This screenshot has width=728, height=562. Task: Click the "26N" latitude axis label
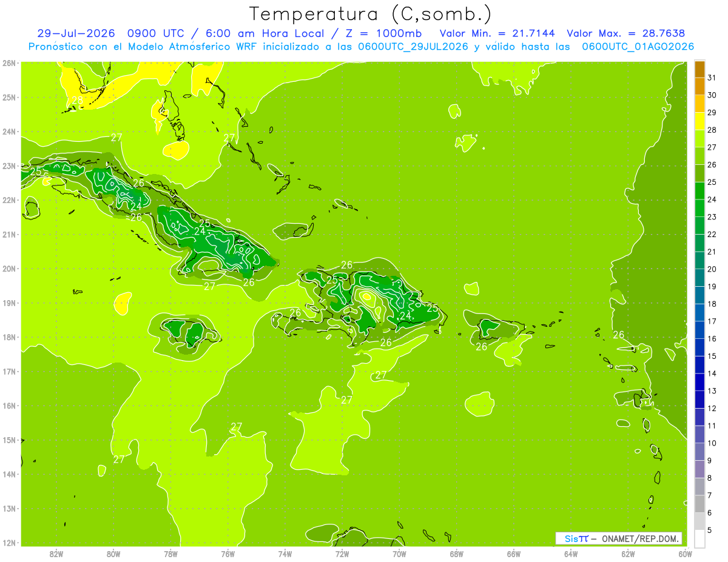[8, 63]
